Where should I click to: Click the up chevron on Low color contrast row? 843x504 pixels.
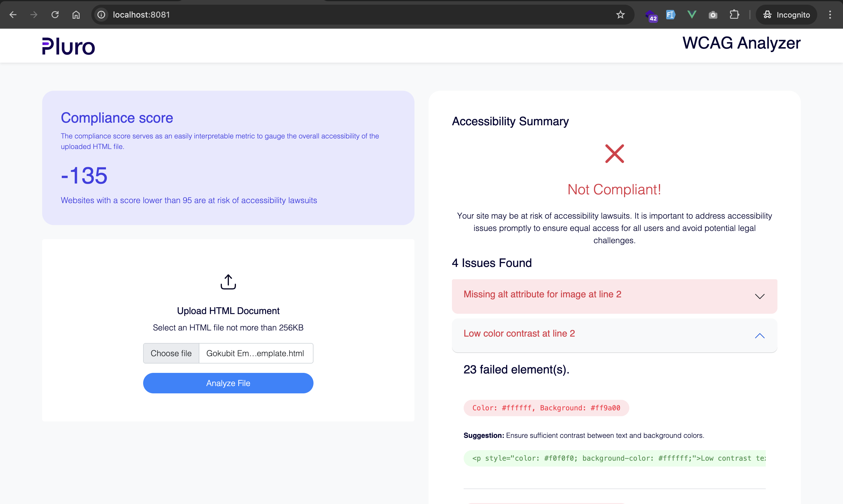(x=760, y=335)
